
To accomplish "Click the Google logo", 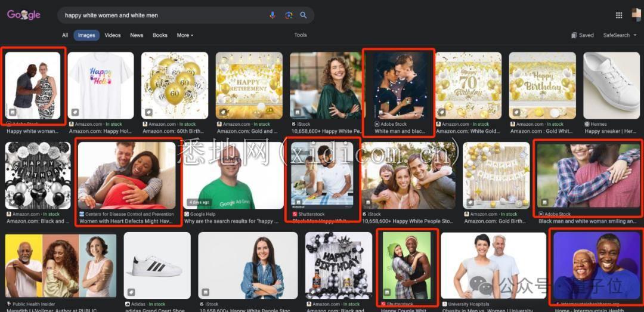I will tap(24, 15).
